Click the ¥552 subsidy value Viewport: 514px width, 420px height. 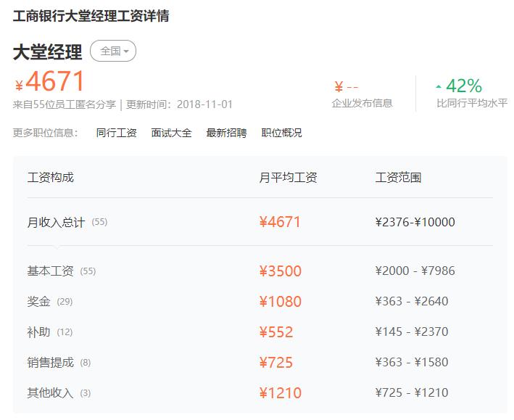(276, 332)
